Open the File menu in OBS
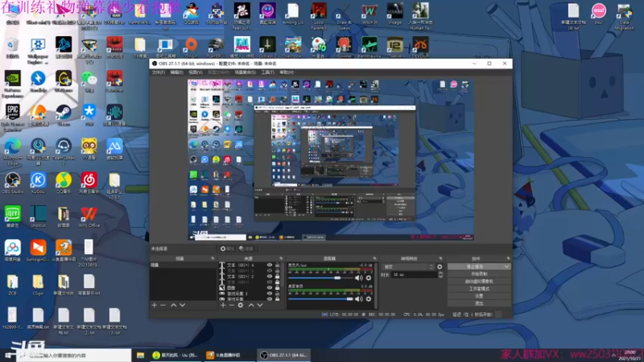 tap(158, 72)
